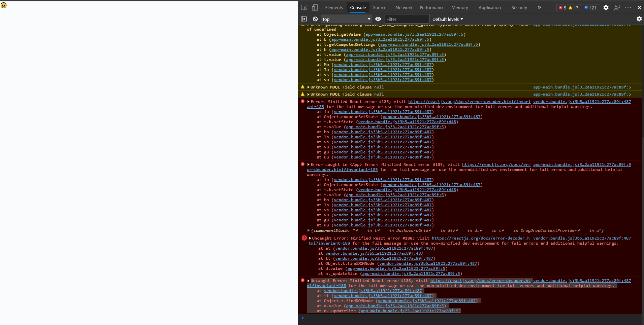The image size is (644, 325).
Task: Open console settings on the far right
Action: (x=639, y=19)
